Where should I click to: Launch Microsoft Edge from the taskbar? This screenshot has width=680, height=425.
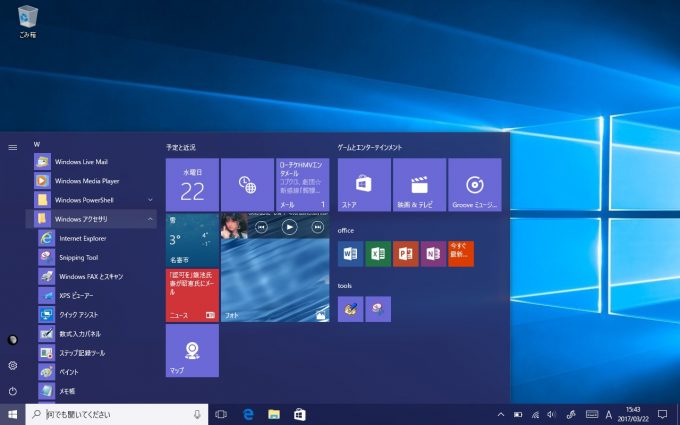248,415
